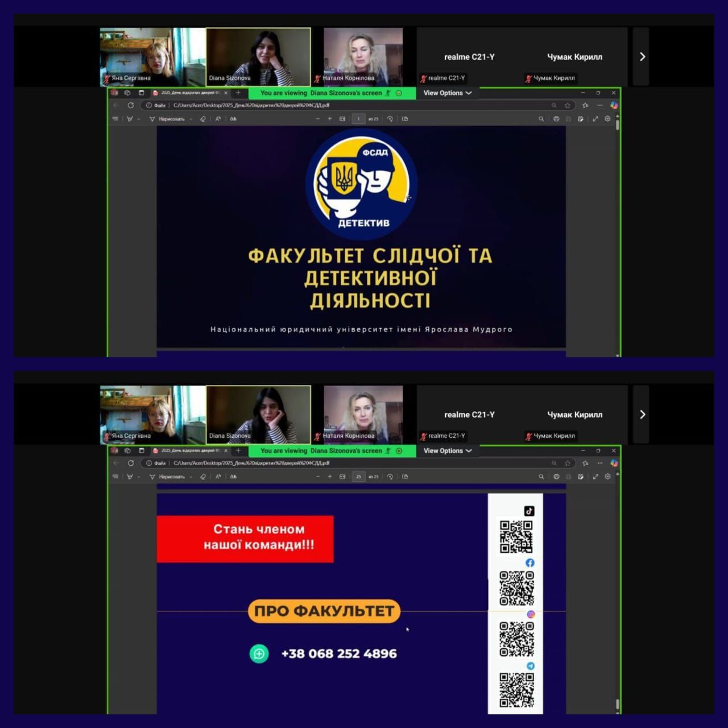Click the green plus icon beside phone number
The width and height of the screenshot is (728, 728).
(259, 653)
